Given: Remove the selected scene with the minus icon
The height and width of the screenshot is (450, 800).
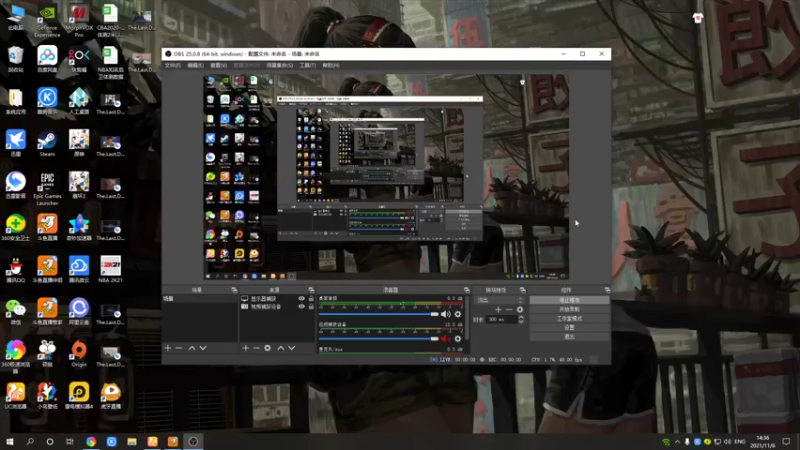Looking at the screenshot, I should pyautogui.click(x=179, y=348).
